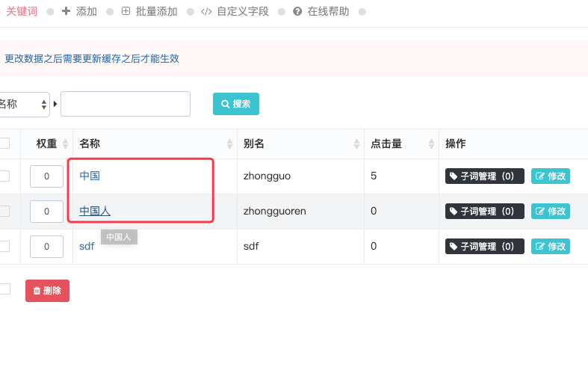Click the code icon beside 自定义字段
Viewport: 588px width, 382px height.
coord(206,12)
